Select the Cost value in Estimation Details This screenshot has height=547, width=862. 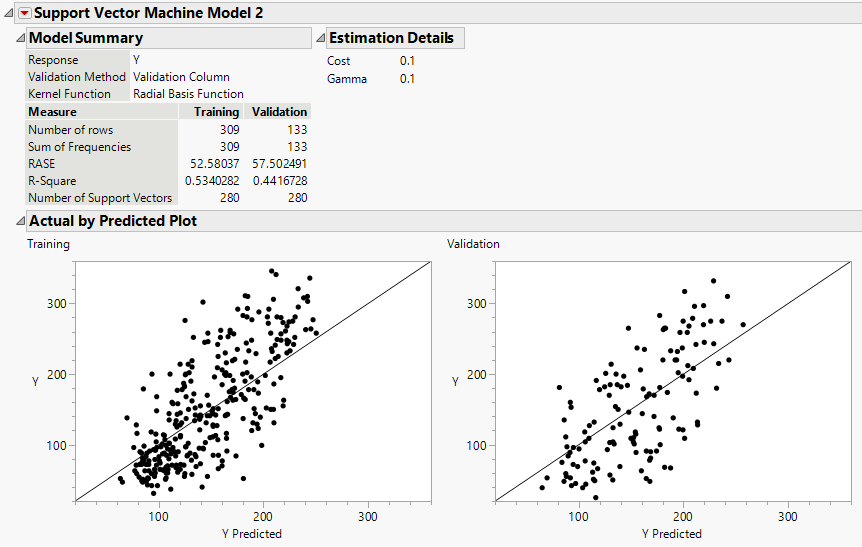407,61
